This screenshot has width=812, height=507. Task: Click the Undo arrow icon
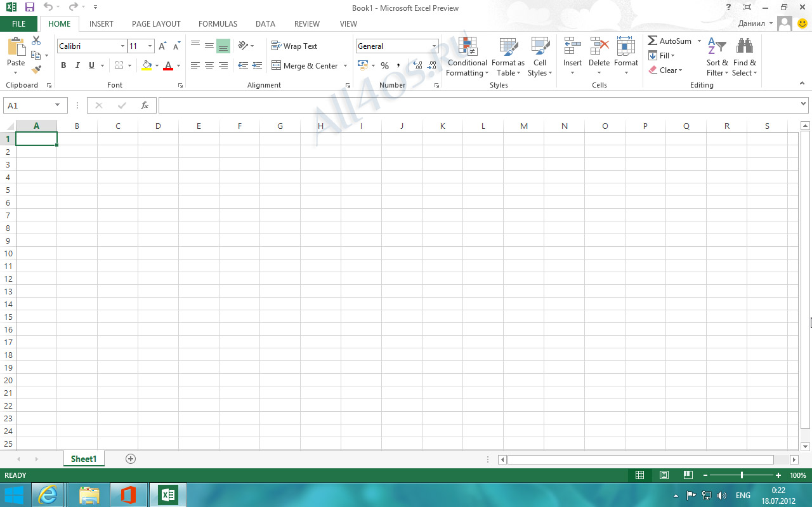(x=48, y=7)
